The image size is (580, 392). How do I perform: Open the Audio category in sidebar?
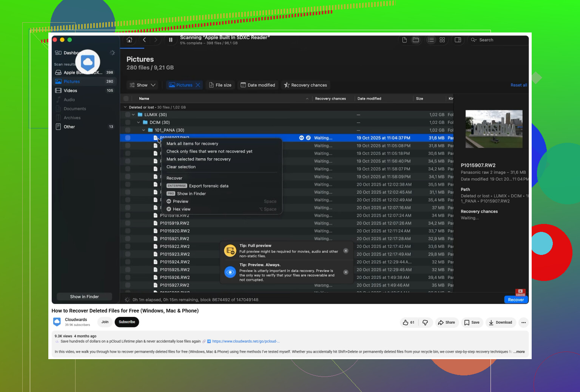85,99
